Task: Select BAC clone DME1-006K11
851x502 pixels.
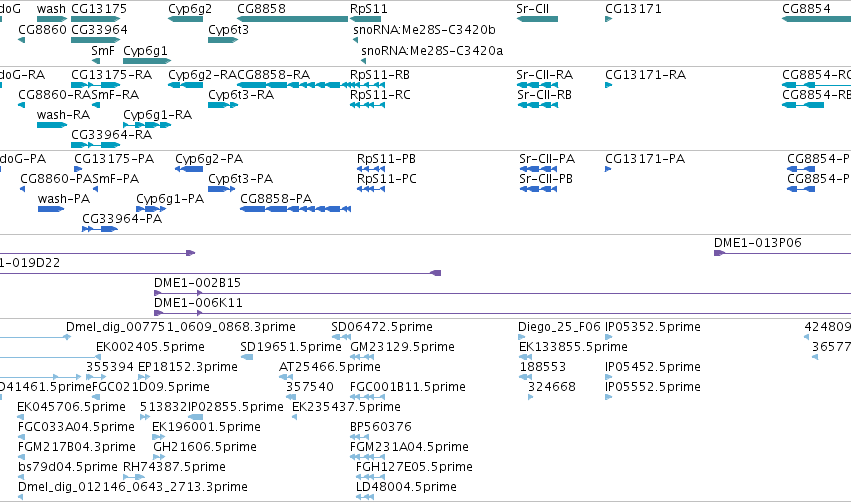Action: click(199, 303)
